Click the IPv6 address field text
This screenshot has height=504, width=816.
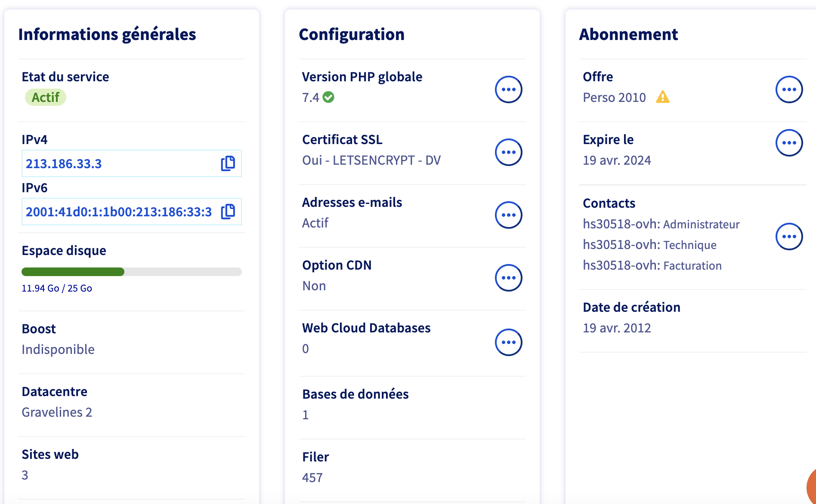(x=119, y=212)
